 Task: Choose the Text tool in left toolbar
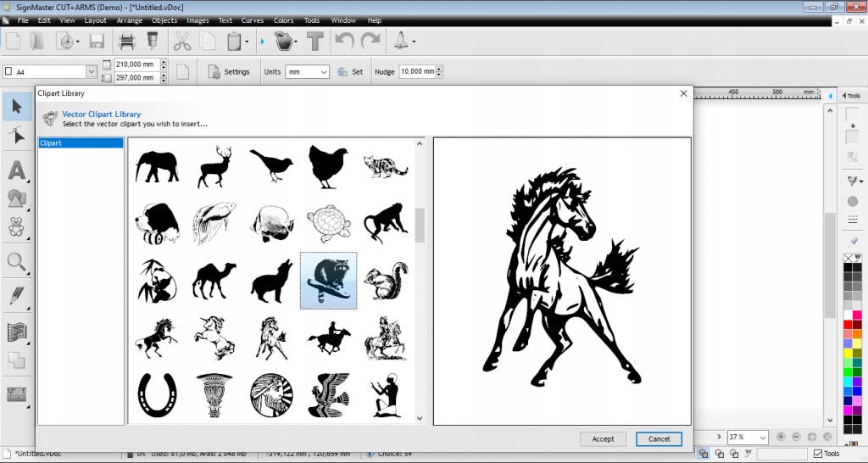point(17,170)
